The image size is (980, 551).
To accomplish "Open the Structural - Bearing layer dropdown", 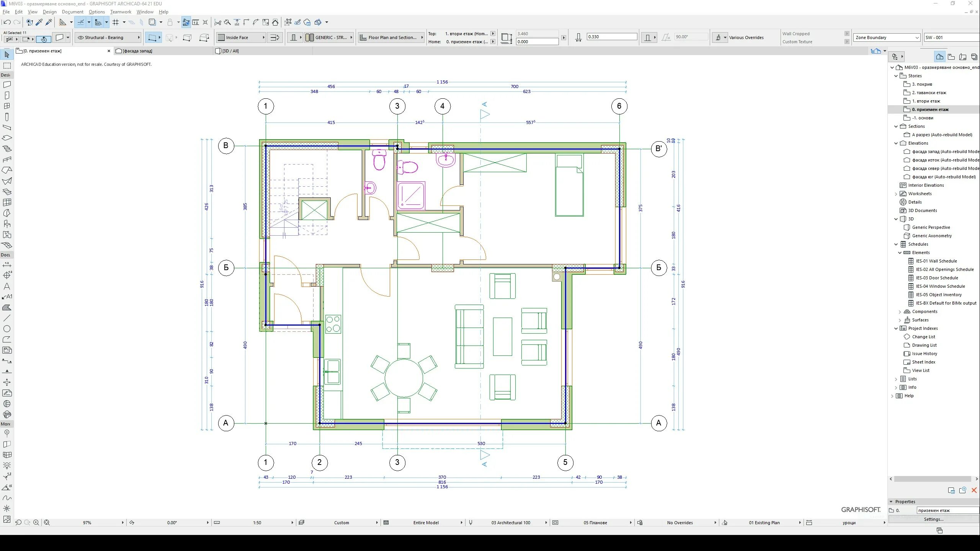I will (108, 37).
